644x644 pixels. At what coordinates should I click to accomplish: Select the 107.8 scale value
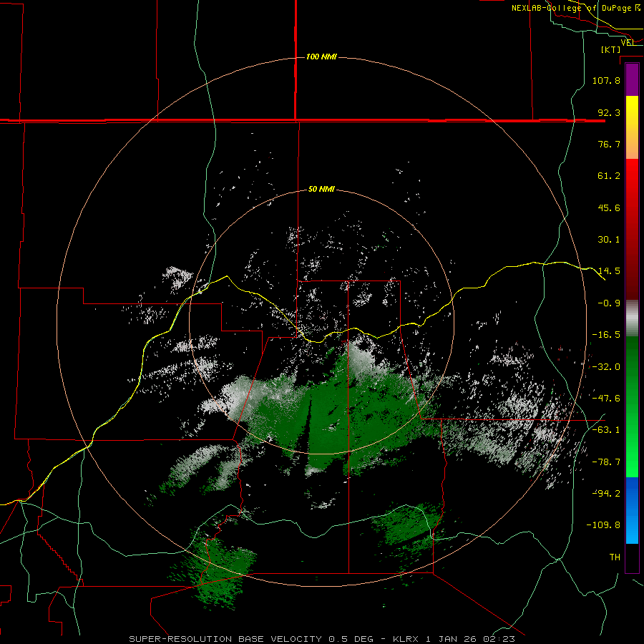(606, 80)
